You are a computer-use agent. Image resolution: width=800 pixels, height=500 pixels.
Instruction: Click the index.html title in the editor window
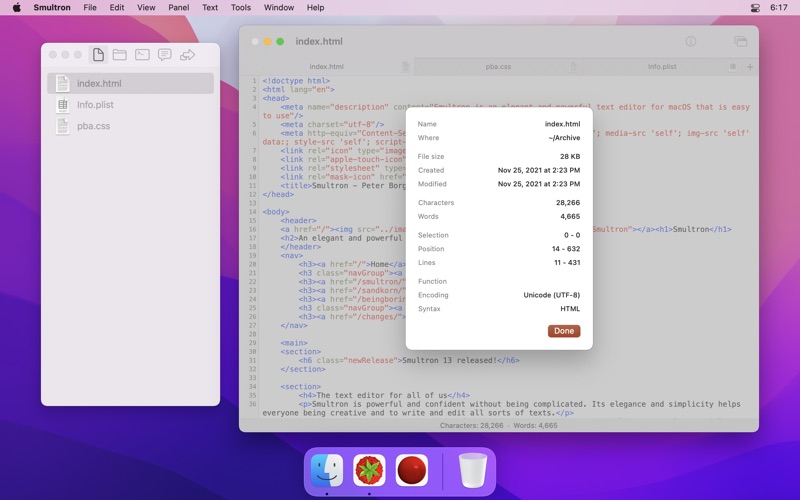point(319,41)
